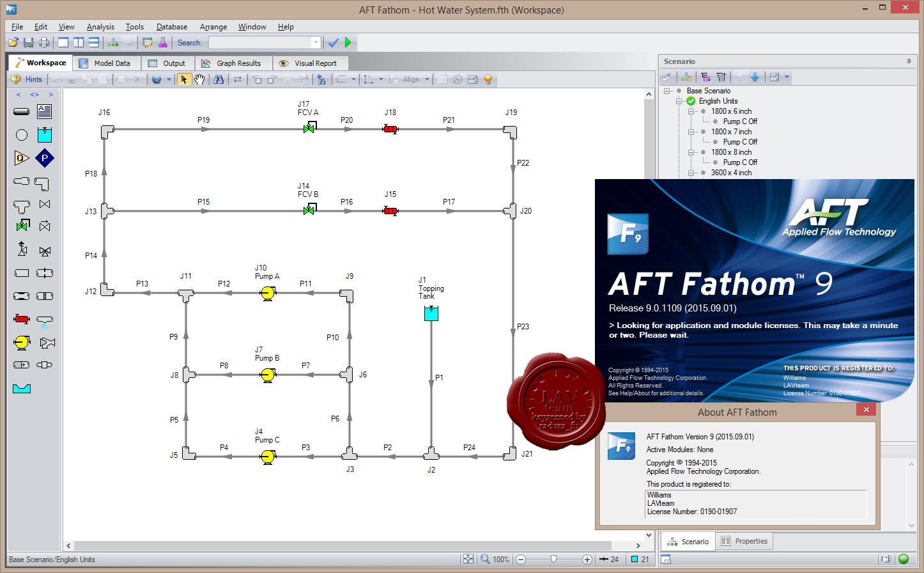Click the purple flask Analysis Setup icon
The image size is (924, 573).
pyautogui.click(x=163, y=43)
